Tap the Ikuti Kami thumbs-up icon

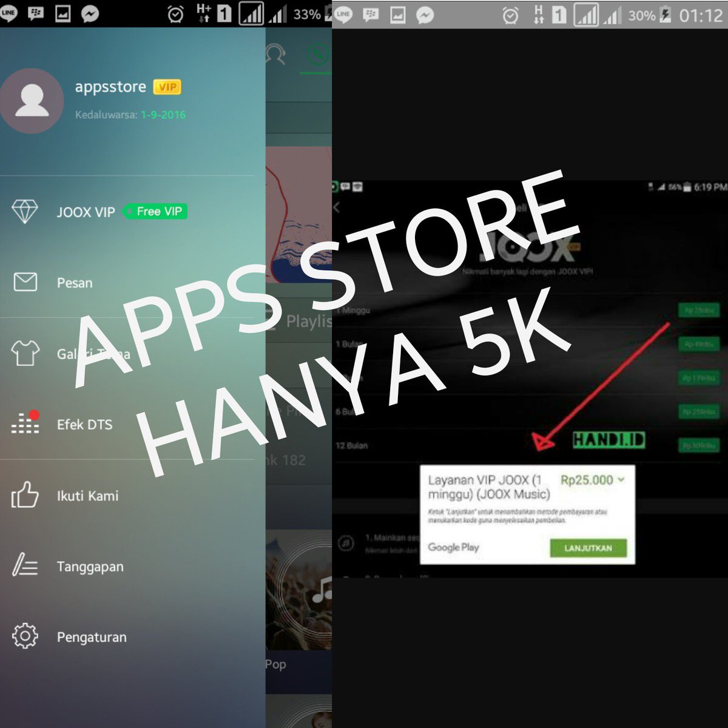tap(25, 495)
